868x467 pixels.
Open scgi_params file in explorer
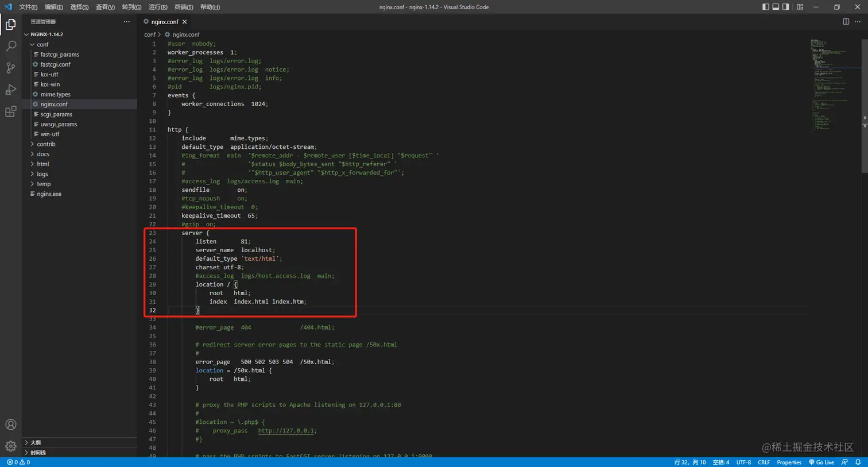tap(56, 114)
